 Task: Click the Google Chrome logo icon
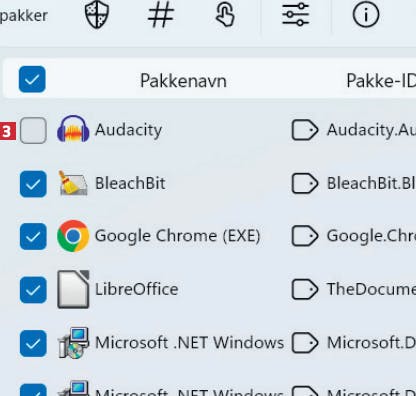[x=73, y=236]
